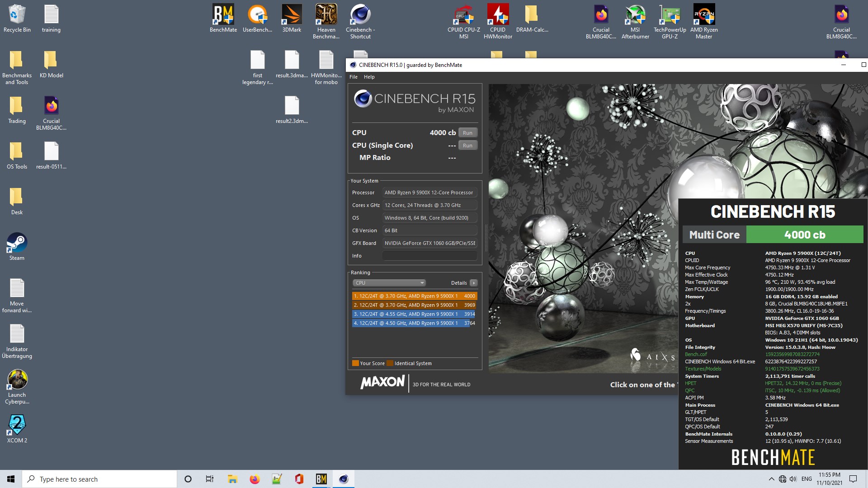This screenshot has height=488, width=868.
Task: Select ranking entry scoring 3764
Action: click(x=415, y=323)
